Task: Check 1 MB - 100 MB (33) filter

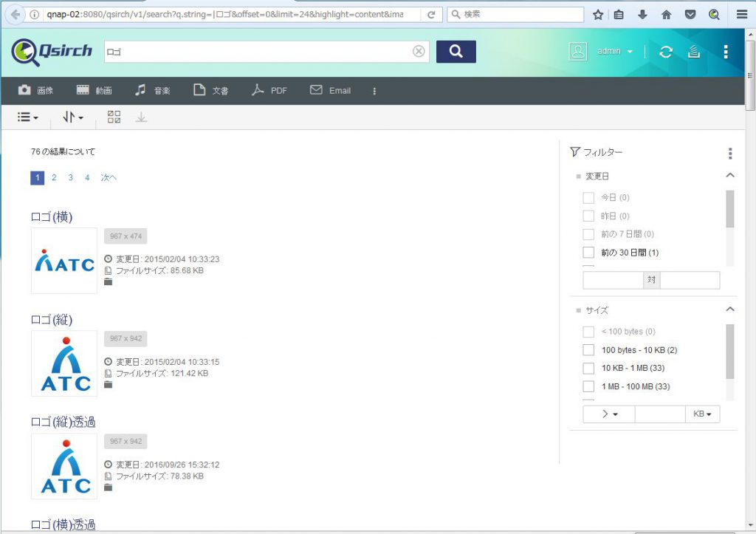Action: [x=588, y=386]
